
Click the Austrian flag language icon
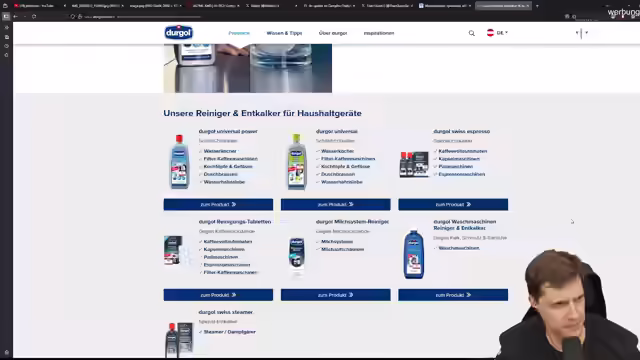click(x=490, y=33)
